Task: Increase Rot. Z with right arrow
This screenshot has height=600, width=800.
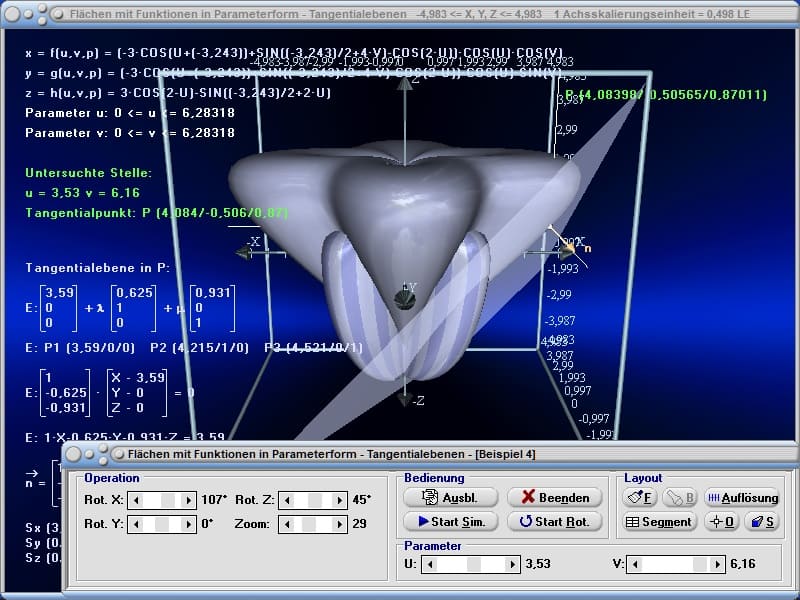Action: pyautogui.click(x=339, y=500)
